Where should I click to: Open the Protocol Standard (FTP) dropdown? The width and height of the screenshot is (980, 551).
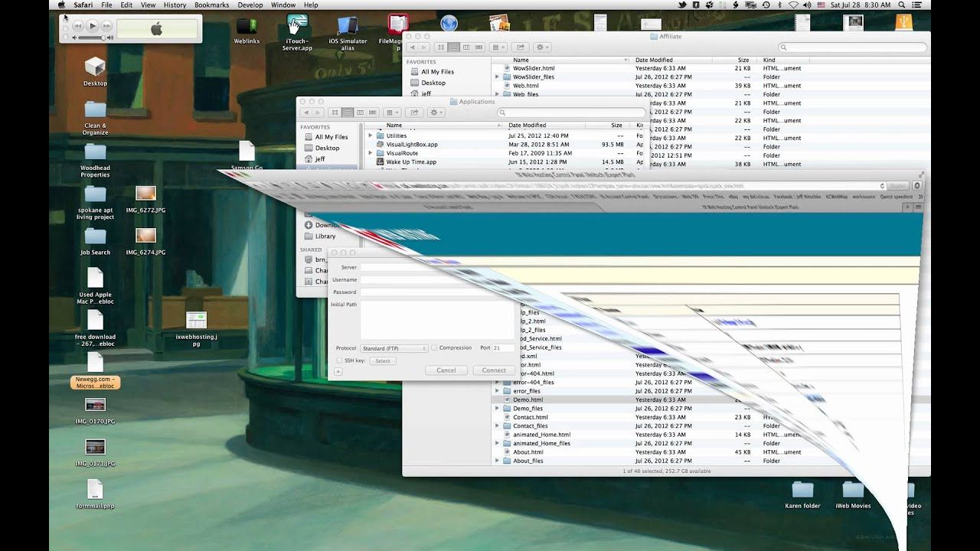tap(394, 348)
